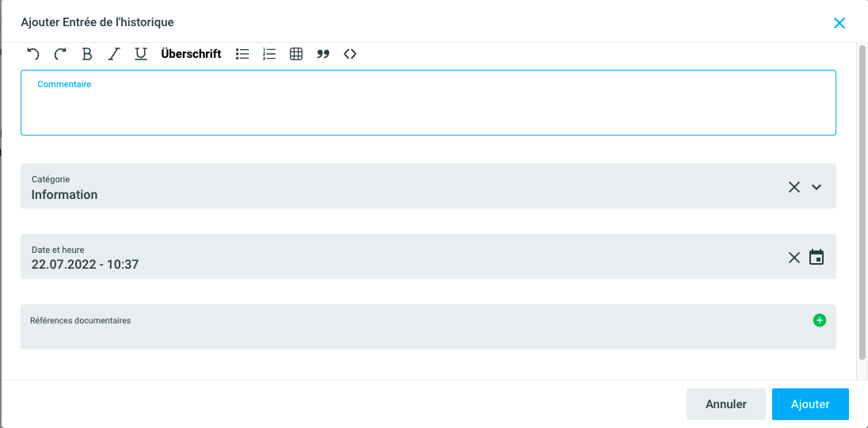Image resolution: width=868 pixels, height=428 pixels.
Task: Click into the Commentaire text area
Action: (x=428, y=107)
